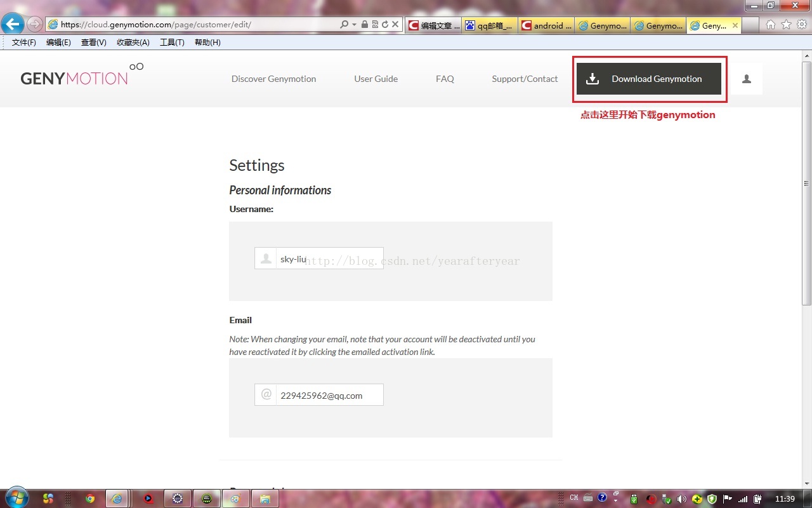Open the file explorer taskbar icon
The image size is (812, 508).
tap(265, 498)
